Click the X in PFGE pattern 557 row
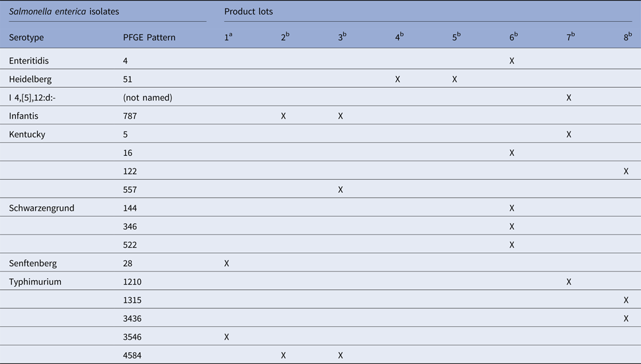This screenshot has height=364, width=641. [341, 190]
